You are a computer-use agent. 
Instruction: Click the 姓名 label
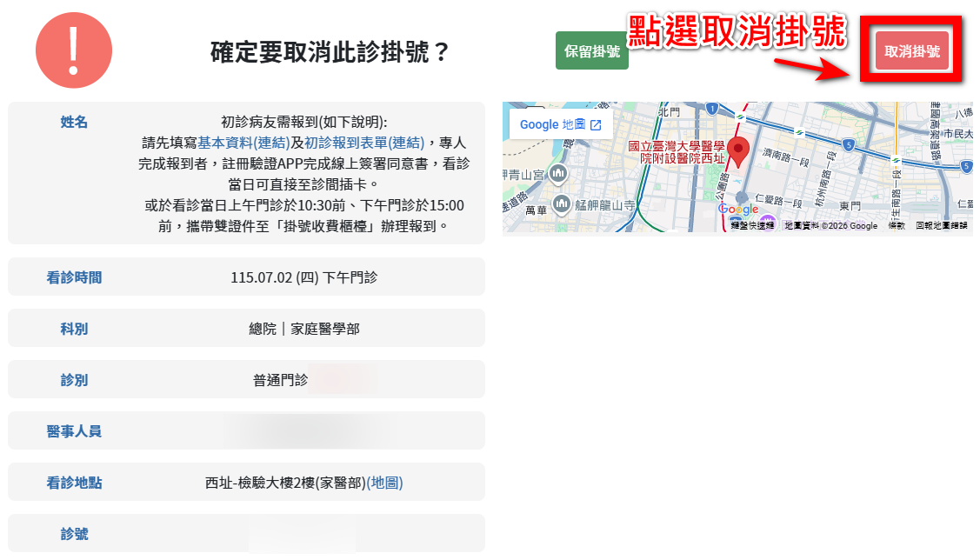point(74,122)
